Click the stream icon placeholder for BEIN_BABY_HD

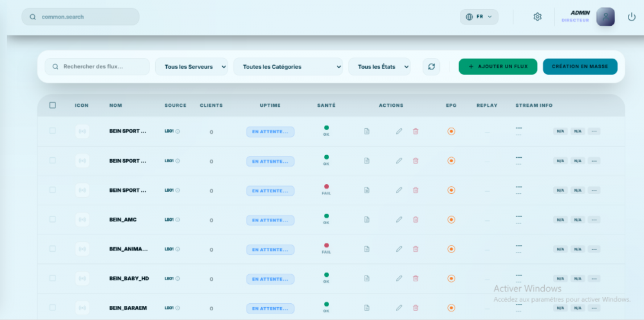click(82, 278)
